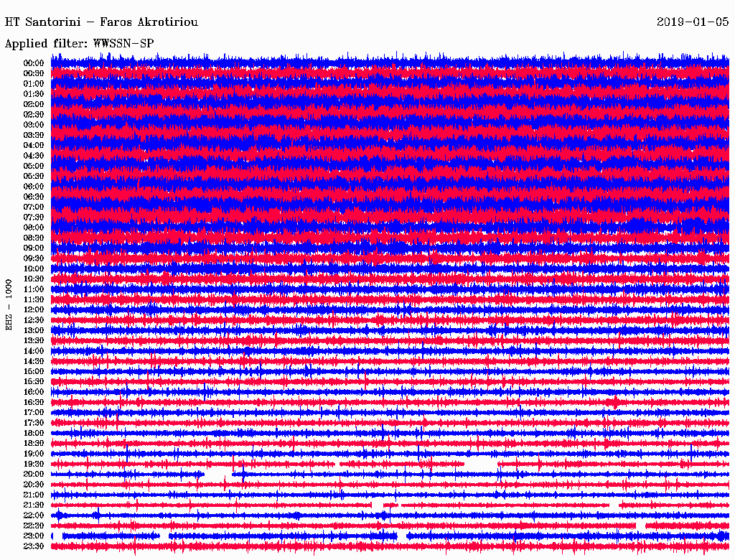The image size is (735, 560).
Task: Click the 11:00 time label
Action: [33, 289]
